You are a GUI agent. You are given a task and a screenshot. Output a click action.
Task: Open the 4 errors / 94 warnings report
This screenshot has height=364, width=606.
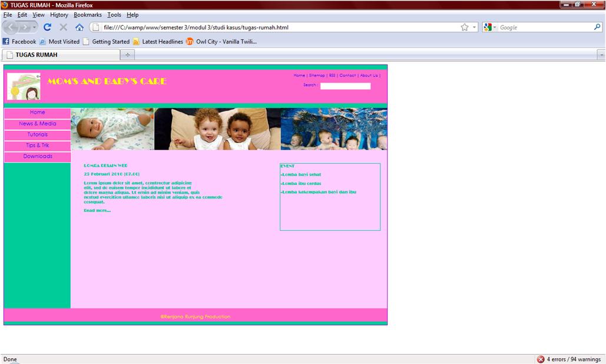[574, 359]
